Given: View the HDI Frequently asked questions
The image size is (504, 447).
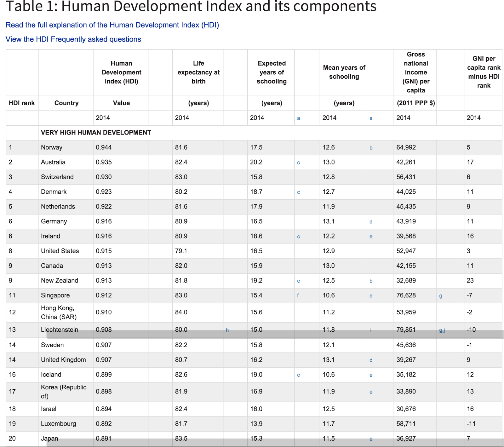Looking at the screenshot, I should pos(73,39).
